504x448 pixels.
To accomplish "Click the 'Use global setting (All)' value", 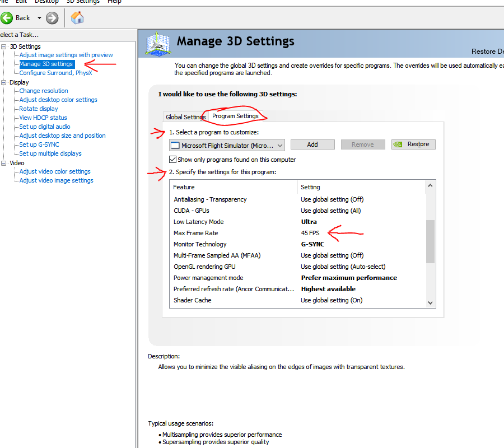I will [x=331, y=211].
